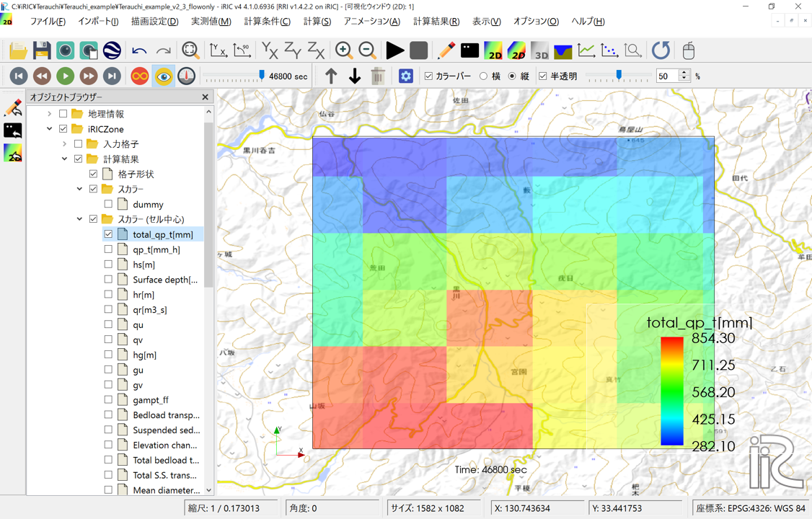Open the オプション(O) menu
Screen dimensions: 812x519
click(x=536, y=21)
